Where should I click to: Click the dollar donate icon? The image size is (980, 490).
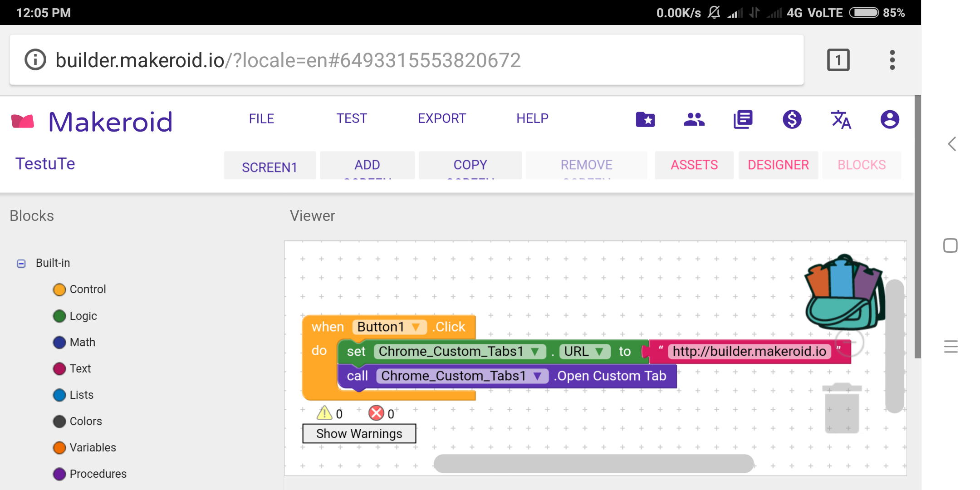[792, 120]
